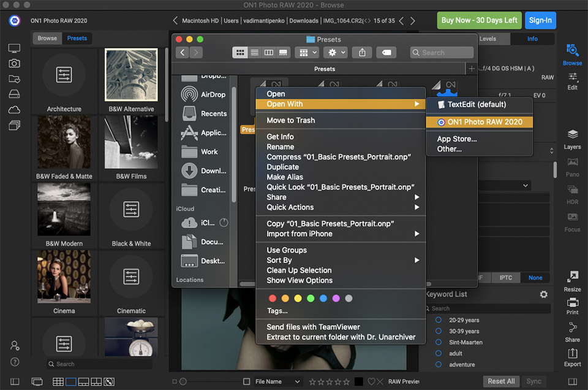Expand the Import from iPhone submenu
This screenshot has height=390, width=588.
[x=341, y=234]
